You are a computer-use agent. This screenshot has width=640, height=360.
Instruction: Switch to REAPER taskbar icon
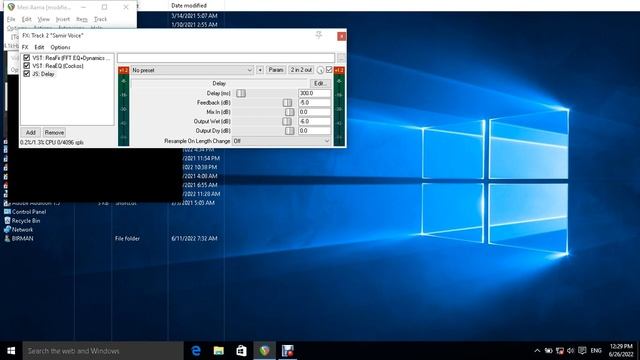pos(264,351)
